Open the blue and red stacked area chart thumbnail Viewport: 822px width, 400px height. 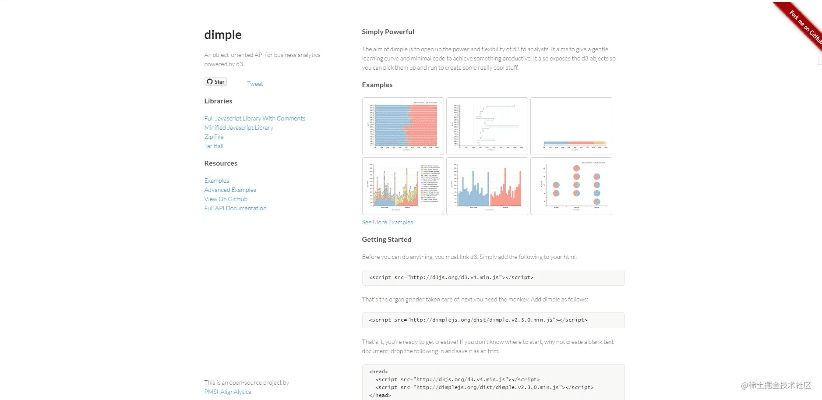click(x=402, y=125)
